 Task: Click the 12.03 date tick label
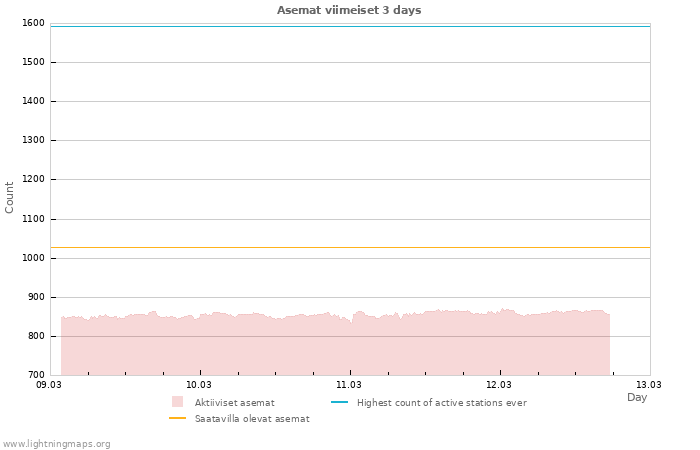tap(499, 384)
